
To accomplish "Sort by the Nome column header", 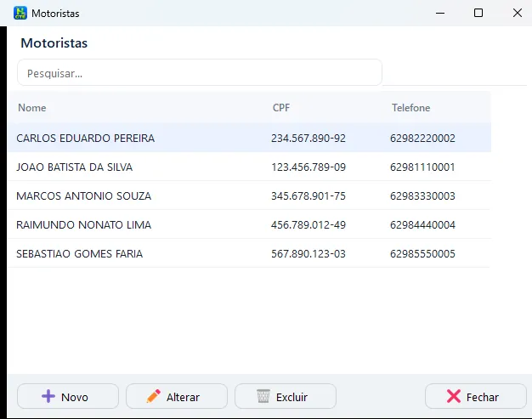I will (32, 108).
